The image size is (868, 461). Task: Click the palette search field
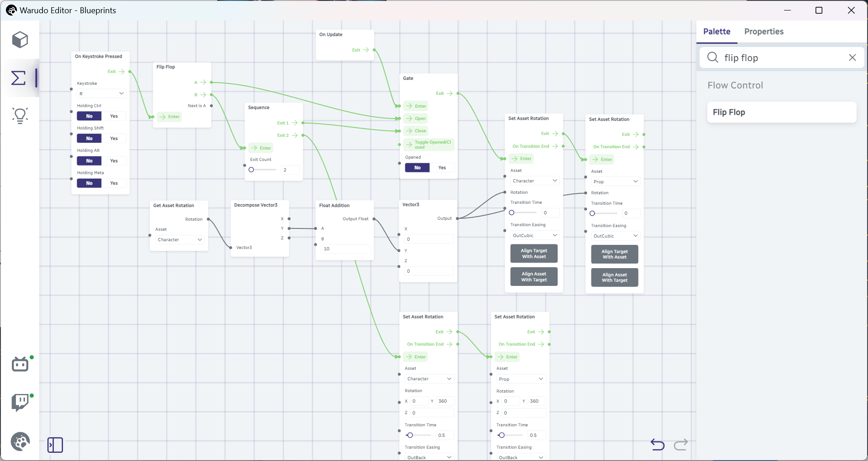pyautogui.click(x=781, y=57)
